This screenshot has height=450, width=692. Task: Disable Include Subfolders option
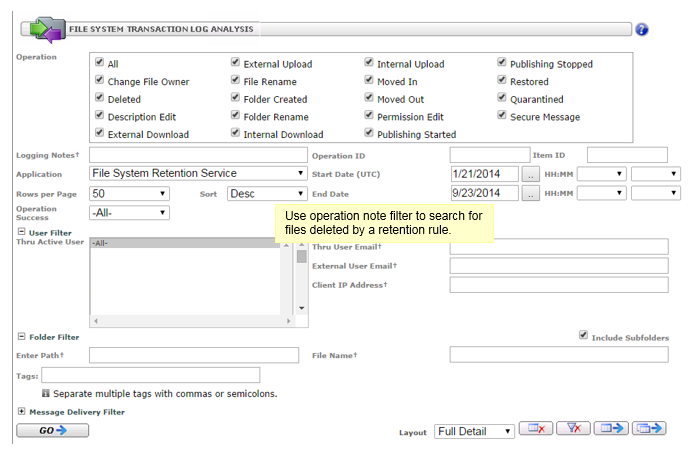point(584,336)
